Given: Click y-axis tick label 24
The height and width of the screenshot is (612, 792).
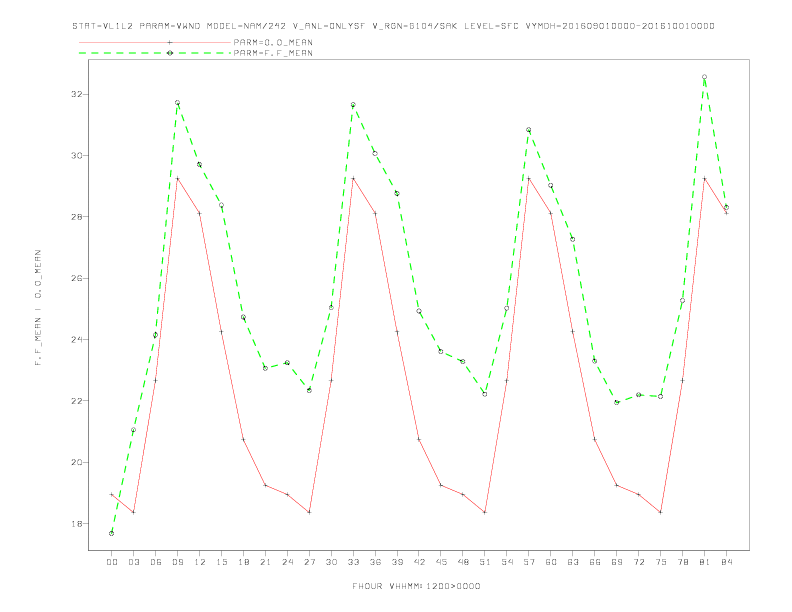Looking at the screenshot, I should 76,339.
